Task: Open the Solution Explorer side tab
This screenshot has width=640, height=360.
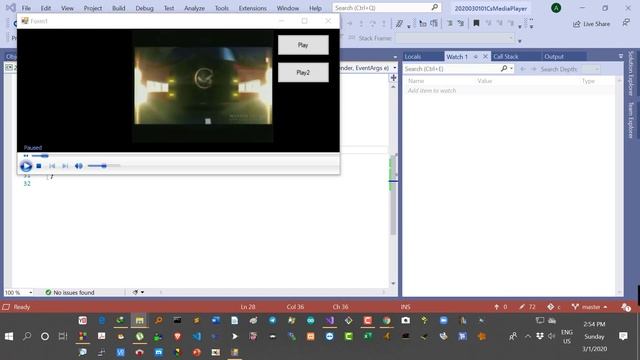Action: [631, 73]
